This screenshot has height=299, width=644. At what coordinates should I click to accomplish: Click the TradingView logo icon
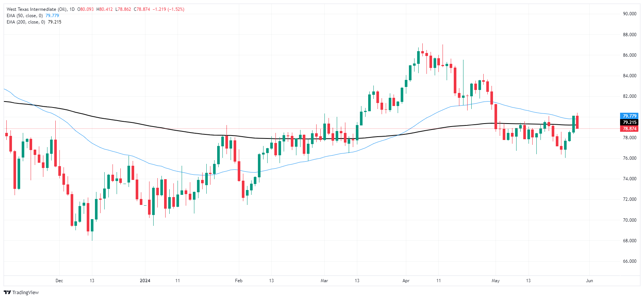click(x=7, y=293)
